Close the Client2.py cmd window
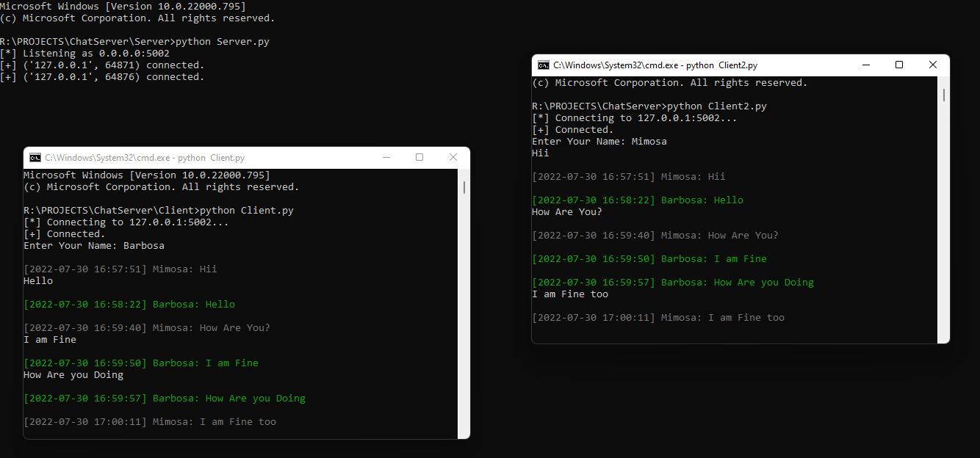This screenshot has width=980, height=458. [933, 65]
